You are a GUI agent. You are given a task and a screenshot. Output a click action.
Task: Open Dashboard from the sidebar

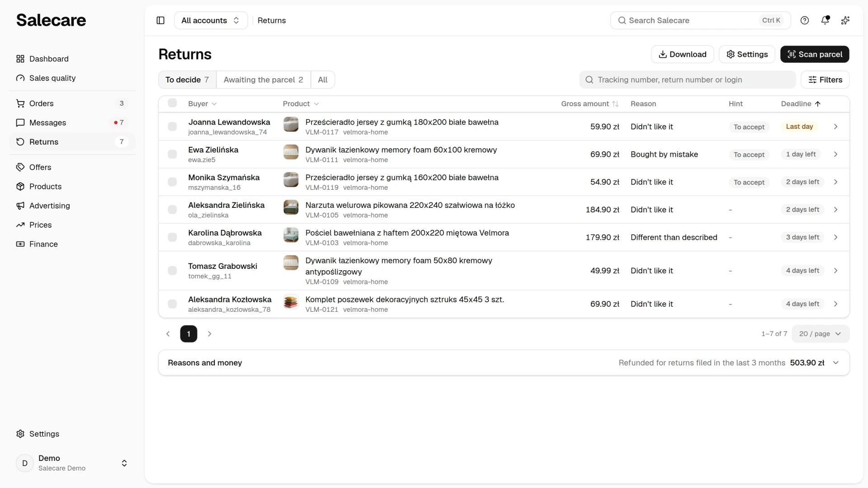(x=72, y=59)
